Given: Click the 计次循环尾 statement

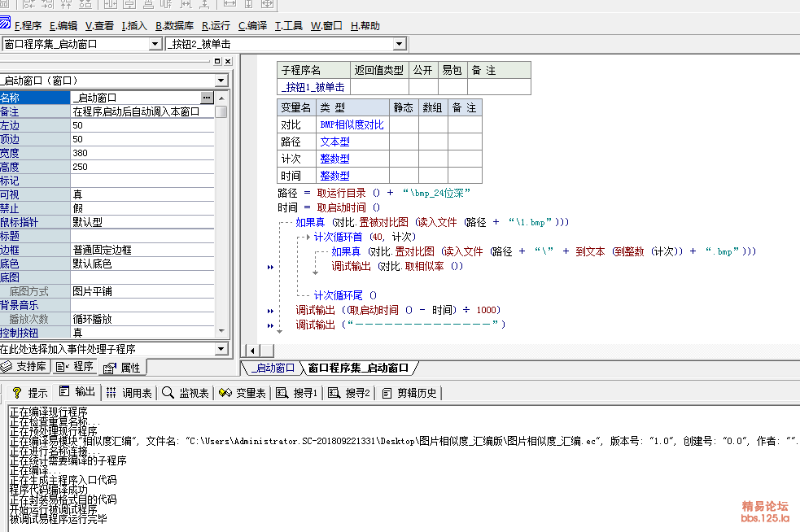Looking at the screenshot, I should tap(345, 295).
